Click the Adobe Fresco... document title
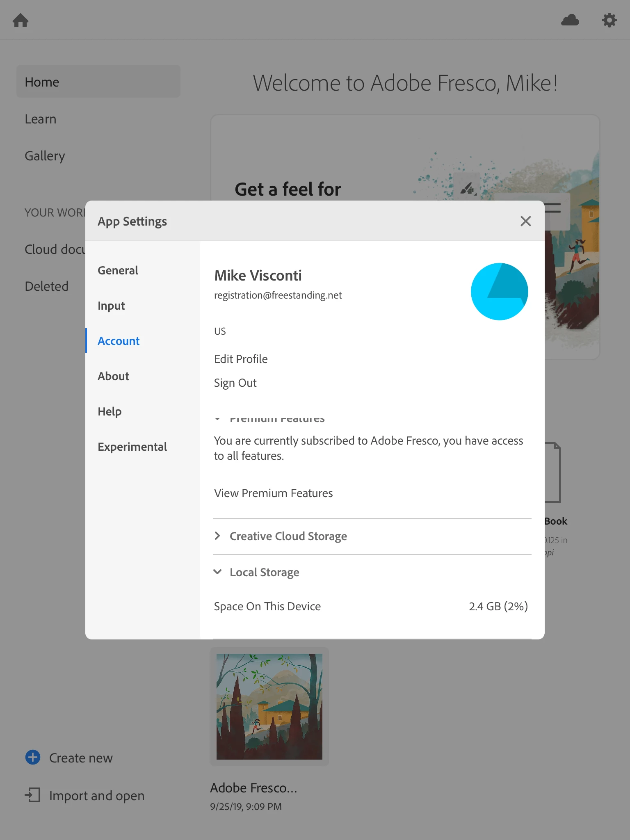Viewport: 630px width, 840px height. pyautogui.click(x=253, y=788)
